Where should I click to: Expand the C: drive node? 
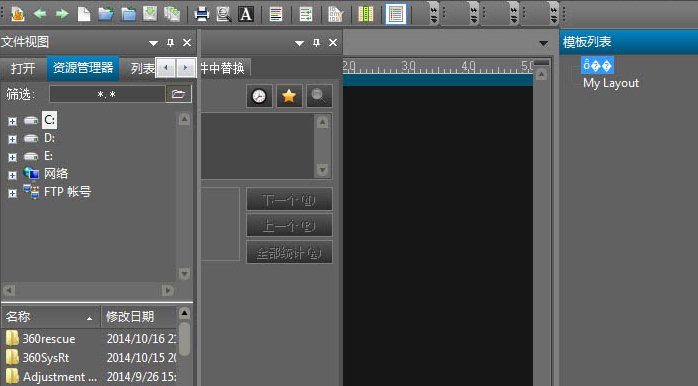(x=12, y=121)
